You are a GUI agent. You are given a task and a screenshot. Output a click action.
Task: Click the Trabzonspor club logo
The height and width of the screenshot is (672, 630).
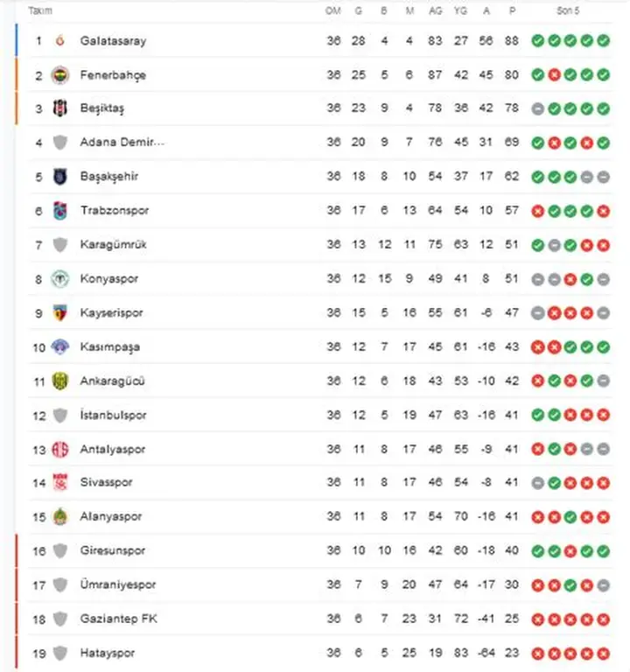point(60,211)
